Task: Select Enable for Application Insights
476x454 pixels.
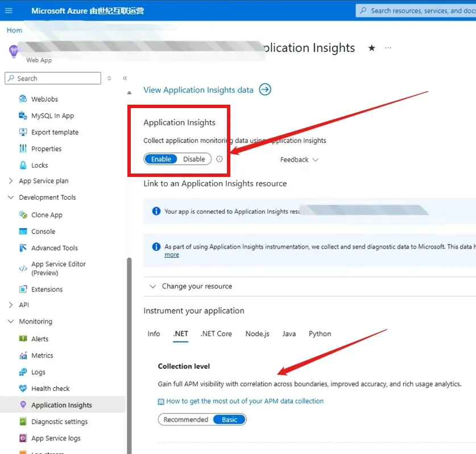Action: (x=161, y=159)
